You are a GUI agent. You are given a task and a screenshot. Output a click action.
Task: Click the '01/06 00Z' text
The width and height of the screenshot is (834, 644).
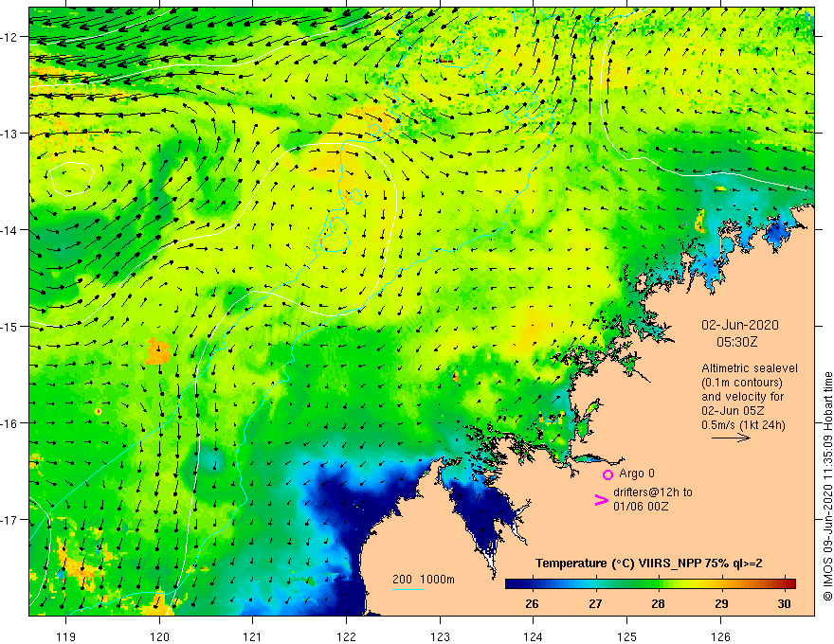coord(641,507)
